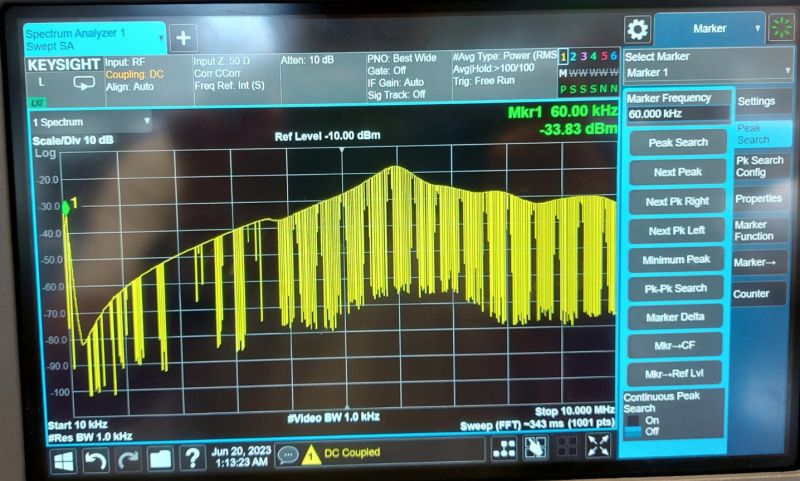Open the multi-window layout grid icon
This screenshot has height=481, width=800.
click(x=566, y=446)
